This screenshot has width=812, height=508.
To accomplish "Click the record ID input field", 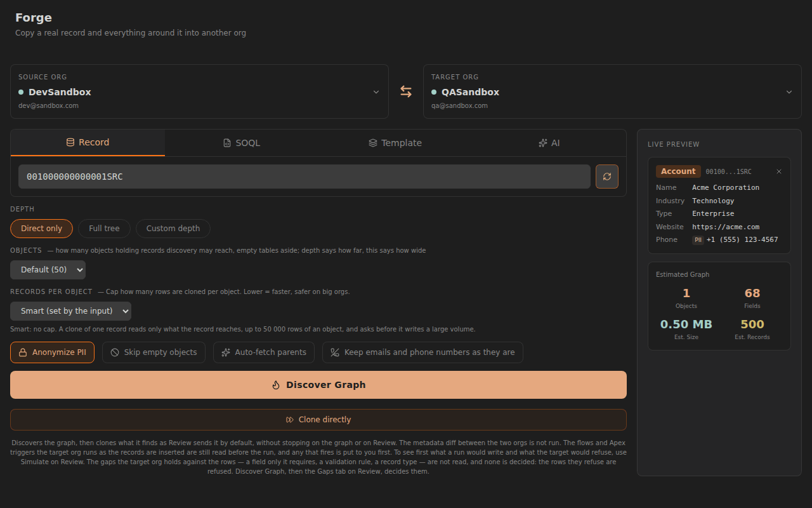I will tap(304, 177).
